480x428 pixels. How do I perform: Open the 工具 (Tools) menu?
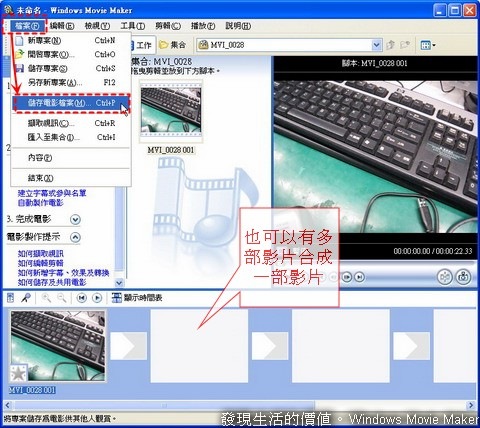(133, 26)
